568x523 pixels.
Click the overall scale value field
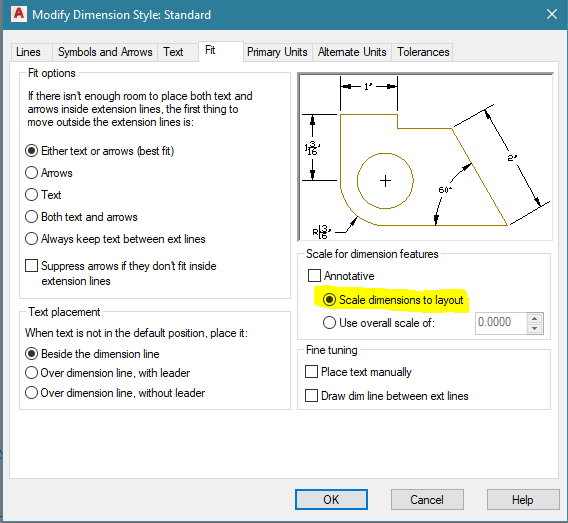pyautogui.click(x=501, y=323)
